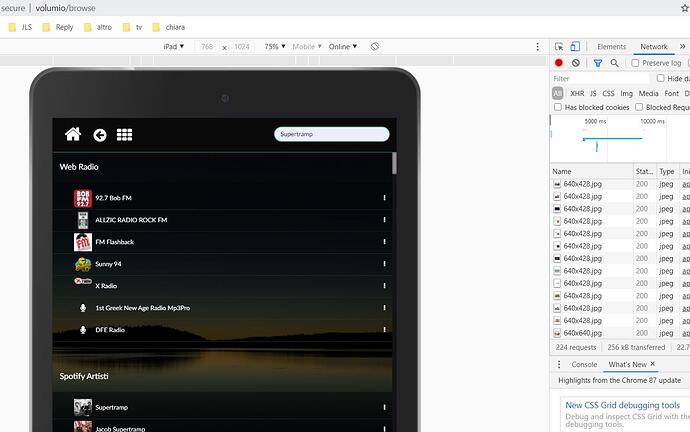Enable Preserve log checkbox

coord(635,63)
